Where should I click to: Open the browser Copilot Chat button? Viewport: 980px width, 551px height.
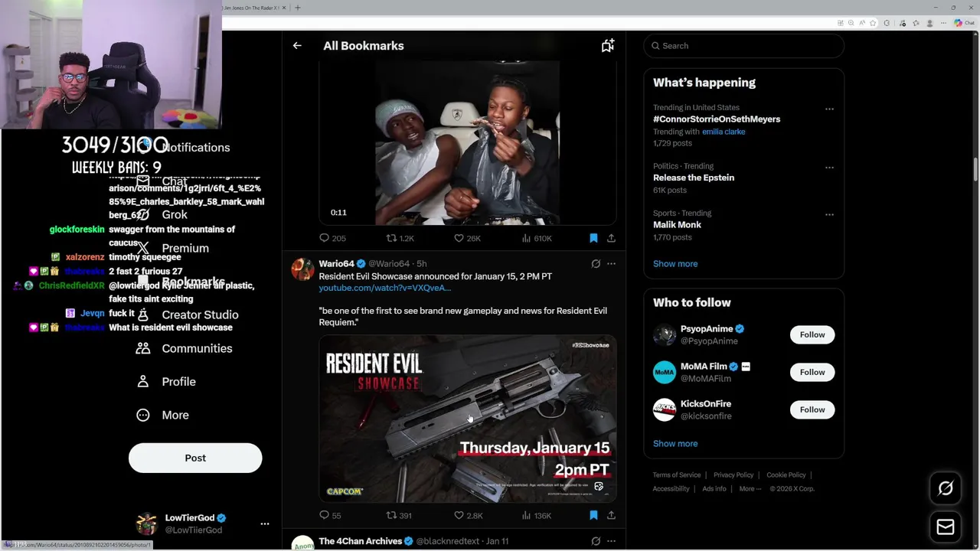[962, 23]
